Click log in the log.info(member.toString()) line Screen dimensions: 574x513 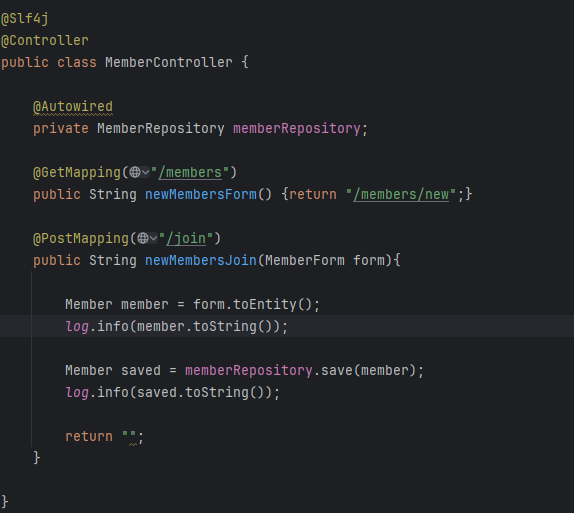point(77,326)
